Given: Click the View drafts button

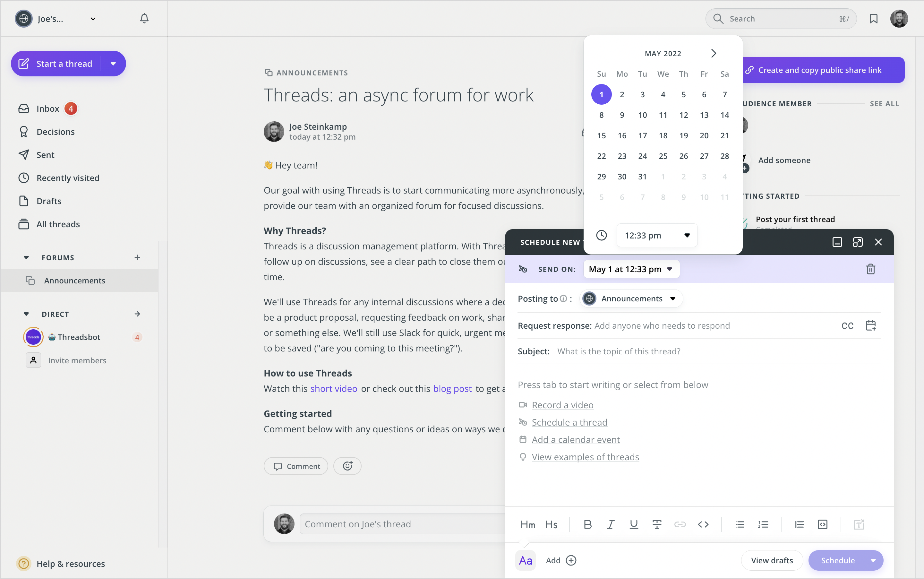Looking at the screenshot, I should pos(772,560).
